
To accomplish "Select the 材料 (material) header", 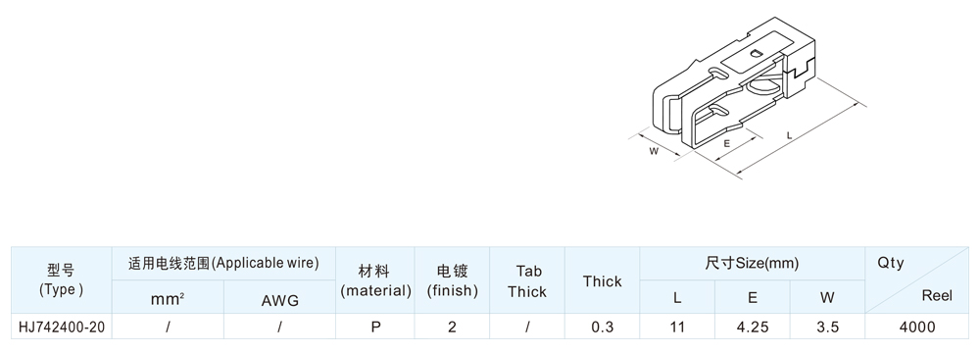I will [x=375, y=279].
